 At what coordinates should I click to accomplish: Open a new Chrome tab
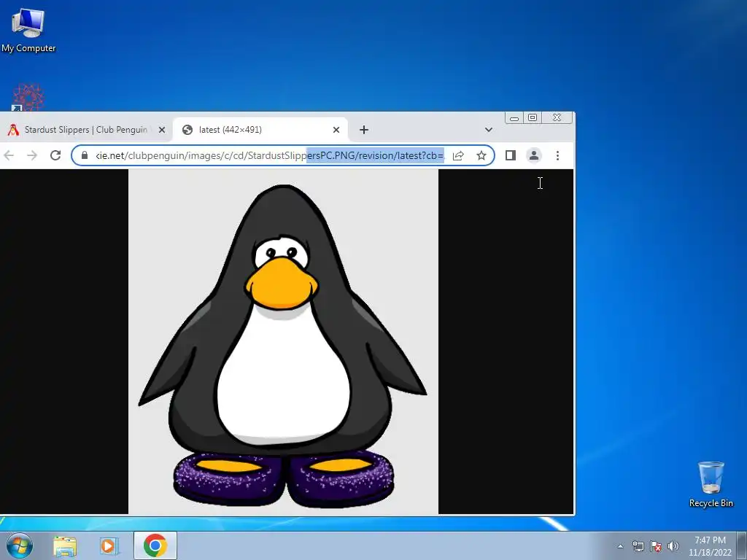pos(364,130)
